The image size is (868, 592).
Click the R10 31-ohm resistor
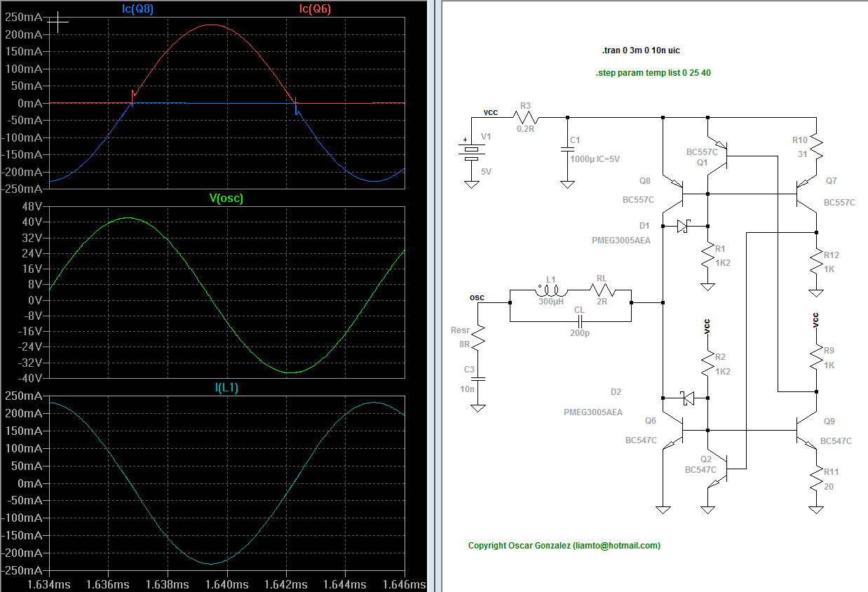pyautogui.click(x=816, y=147)
